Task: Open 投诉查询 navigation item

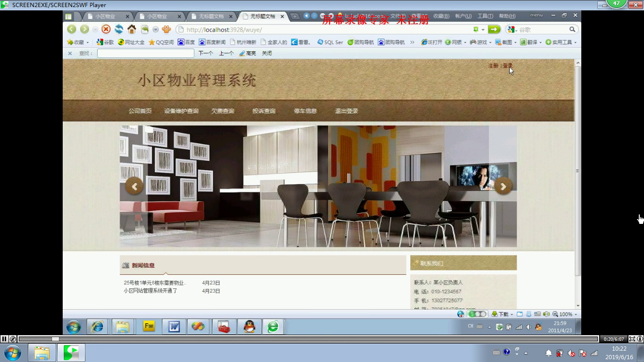Action: (x=264, y=111)
